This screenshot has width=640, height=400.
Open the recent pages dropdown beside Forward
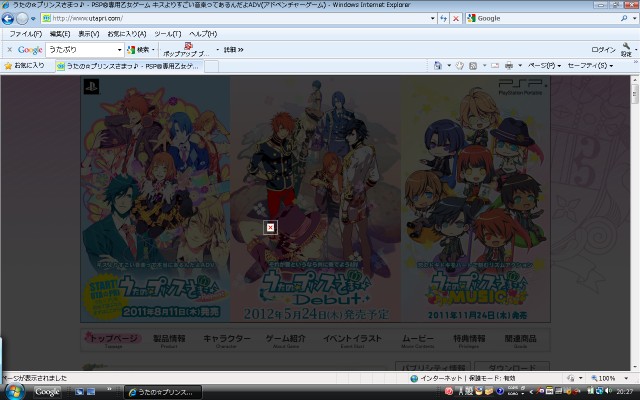[x=33, y=19]
